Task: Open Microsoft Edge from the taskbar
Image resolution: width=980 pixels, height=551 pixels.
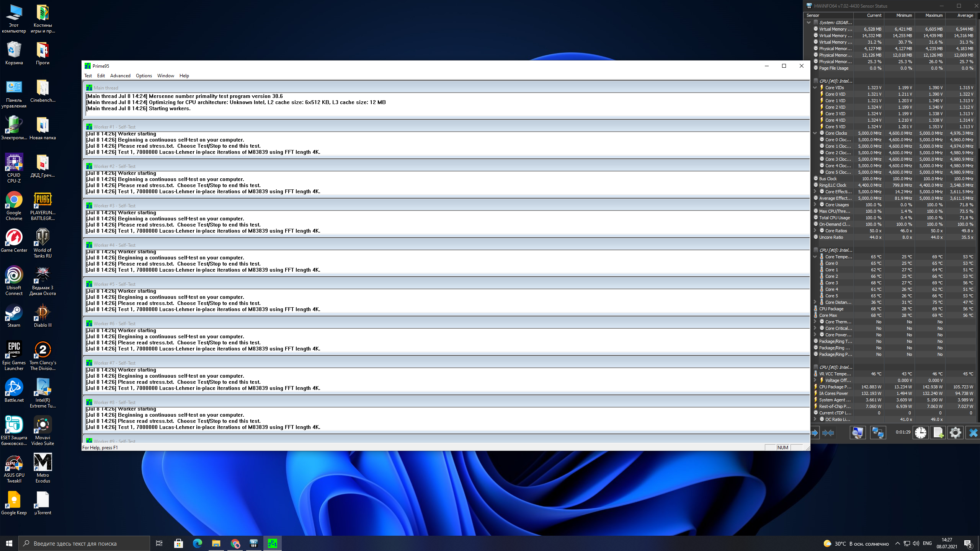Action: point(198,543)
